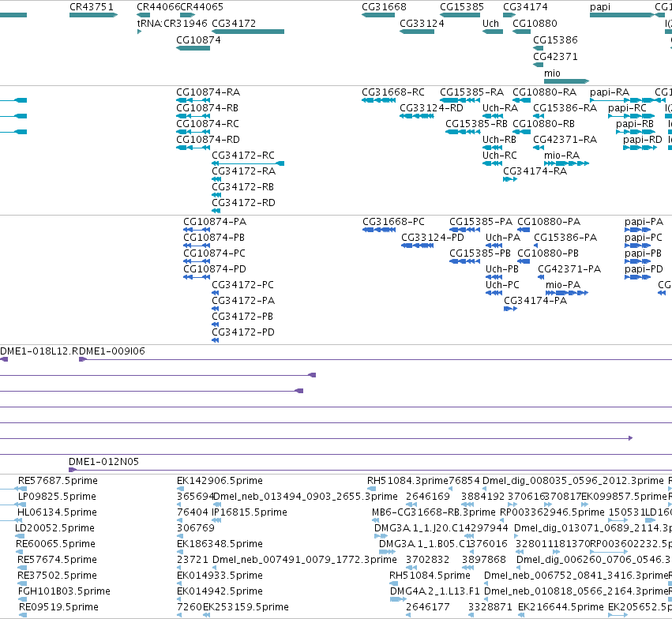Screen dimensions: 672x619
Task: Click the RE57687.5prime EST label
Action: pos(58,481)
